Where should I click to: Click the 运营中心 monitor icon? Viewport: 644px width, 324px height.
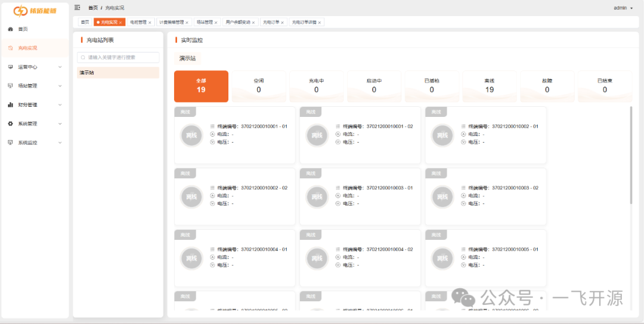(10, 67)
